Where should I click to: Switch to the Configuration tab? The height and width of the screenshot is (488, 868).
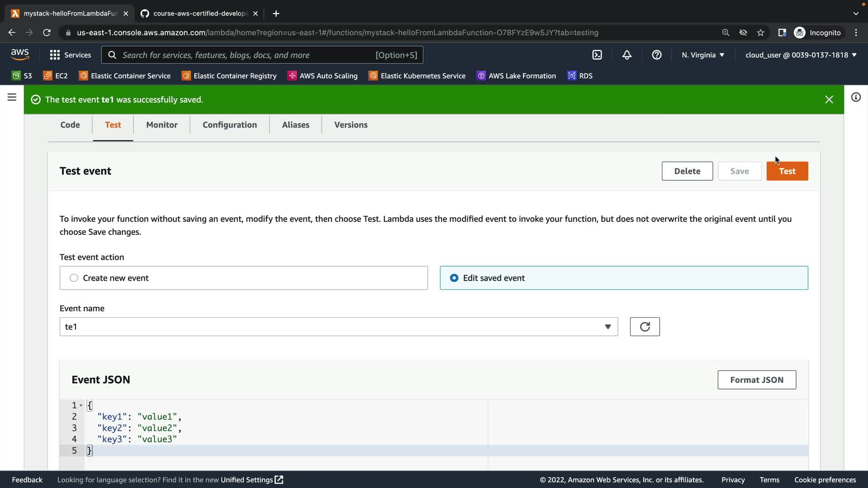(230, 125)
